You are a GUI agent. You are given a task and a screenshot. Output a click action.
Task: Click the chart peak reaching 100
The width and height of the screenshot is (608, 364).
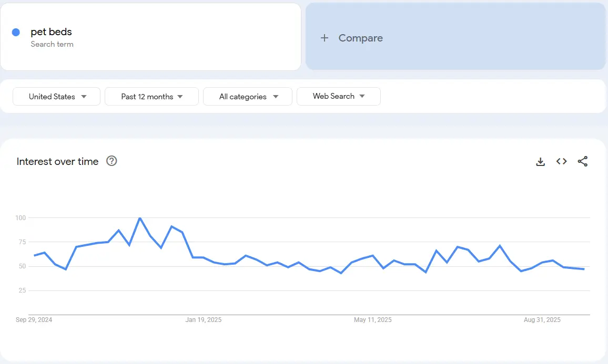(139, 218)
